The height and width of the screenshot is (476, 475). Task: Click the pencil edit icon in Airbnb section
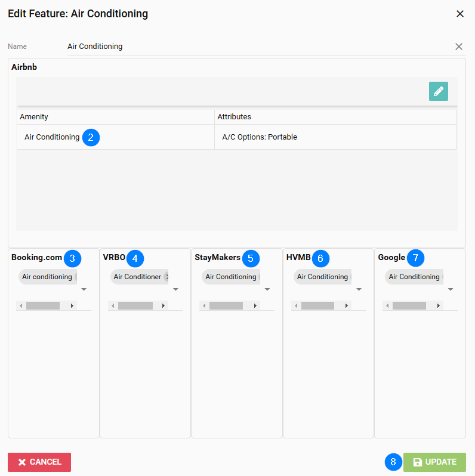(438, 91)
